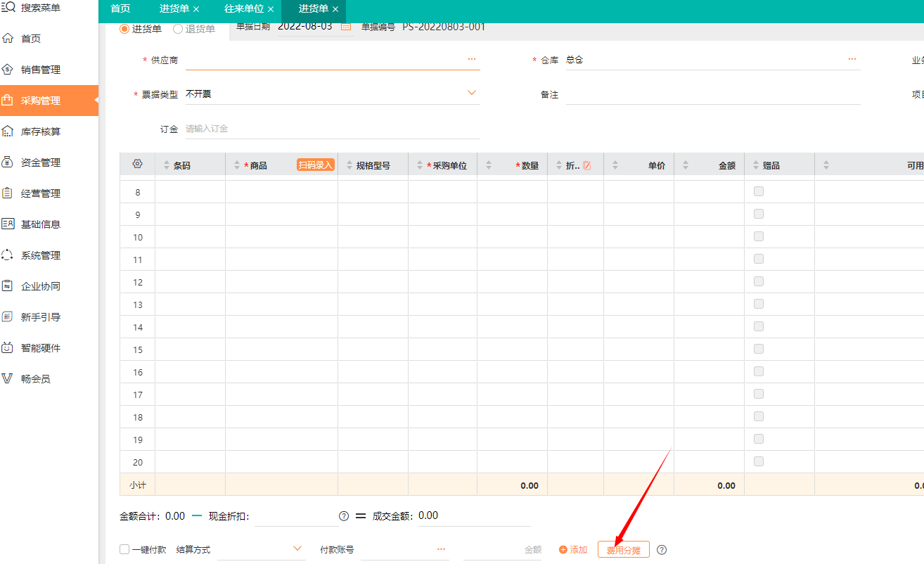Switch to the 往来单位 tab
The image size is (924, 564).
tap(243, 9)
